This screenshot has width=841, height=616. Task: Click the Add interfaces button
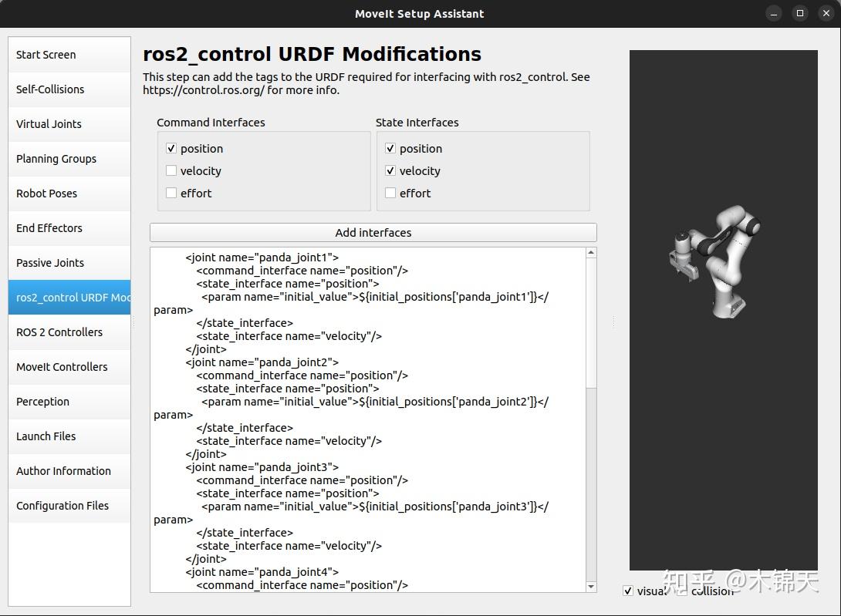[373, 232]
